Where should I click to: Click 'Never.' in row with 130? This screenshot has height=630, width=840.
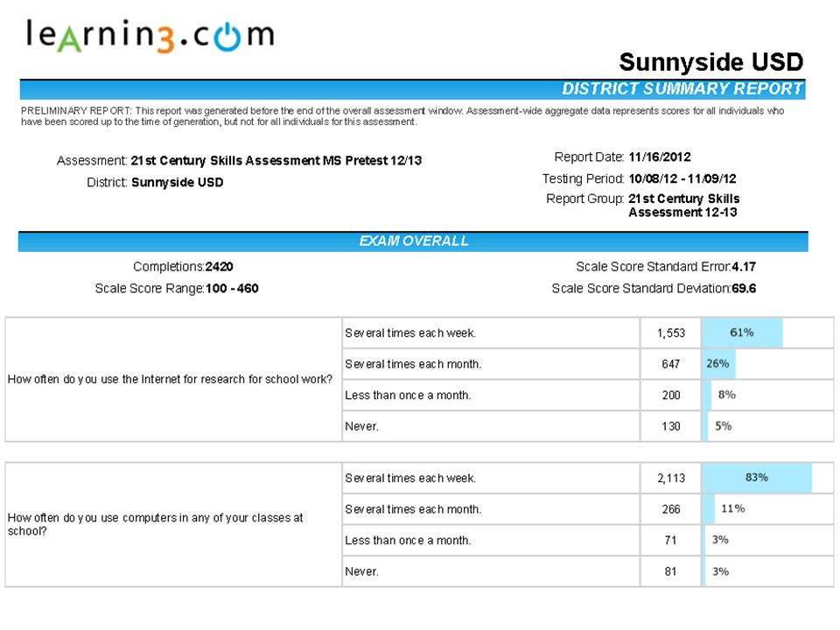(x=361, y=426)
